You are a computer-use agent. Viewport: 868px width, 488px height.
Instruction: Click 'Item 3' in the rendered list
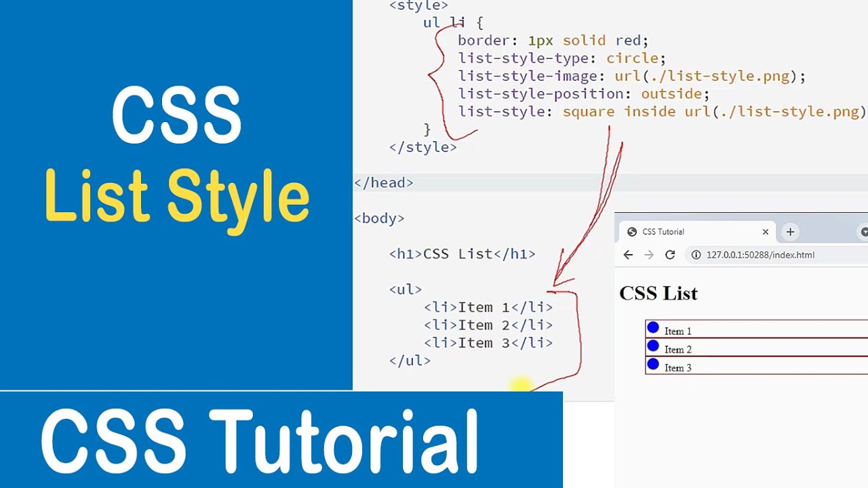(x=678, y=368)
